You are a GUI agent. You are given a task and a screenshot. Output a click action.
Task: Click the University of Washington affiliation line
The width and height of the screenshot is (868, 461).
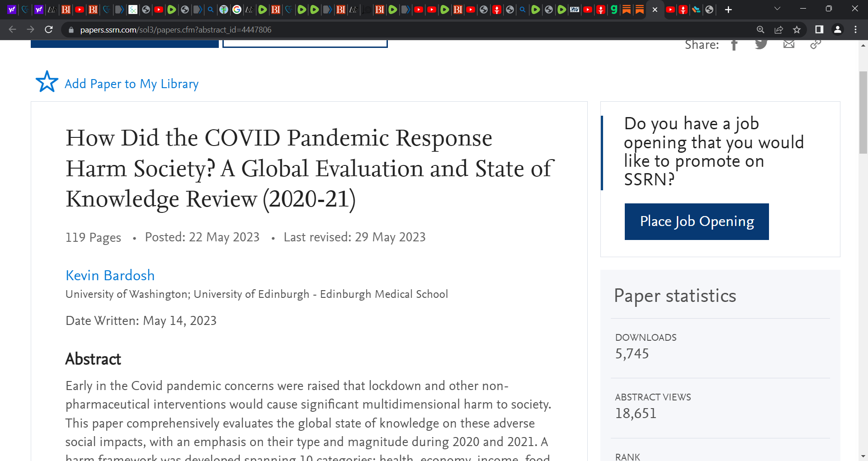[x=257, y=294]
